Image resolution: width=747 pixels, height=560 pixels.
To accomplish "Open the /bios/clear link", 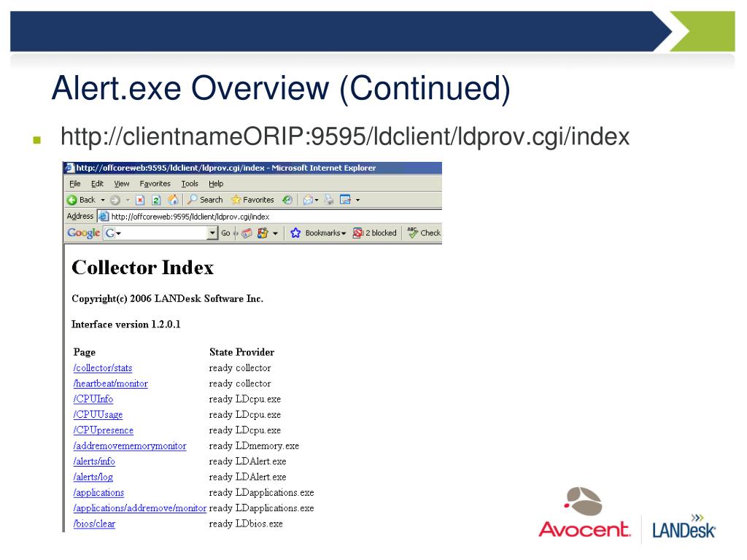I will coord(94,524).
